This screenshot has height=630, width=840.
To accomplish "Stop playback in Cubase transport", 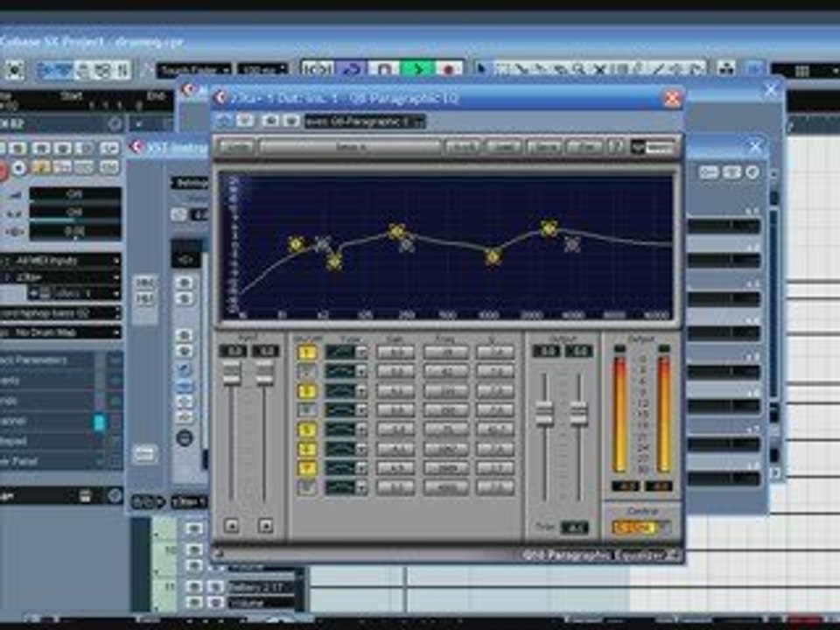I will point(384,69).
